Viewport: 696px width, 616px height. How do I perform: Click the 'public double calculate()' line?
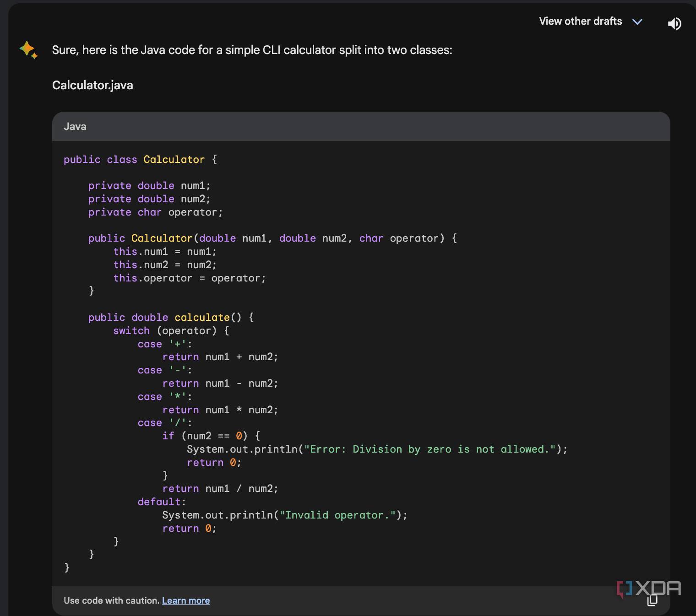click(x=171, y=317)
